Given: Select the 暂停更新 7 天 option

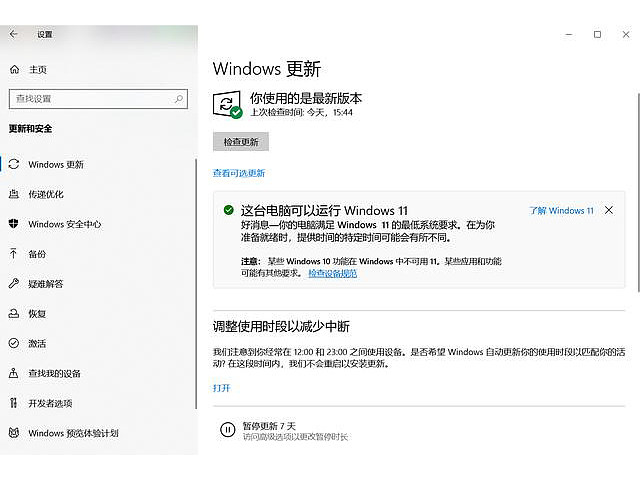Looking at the screenshot, I should coord(269,426).
